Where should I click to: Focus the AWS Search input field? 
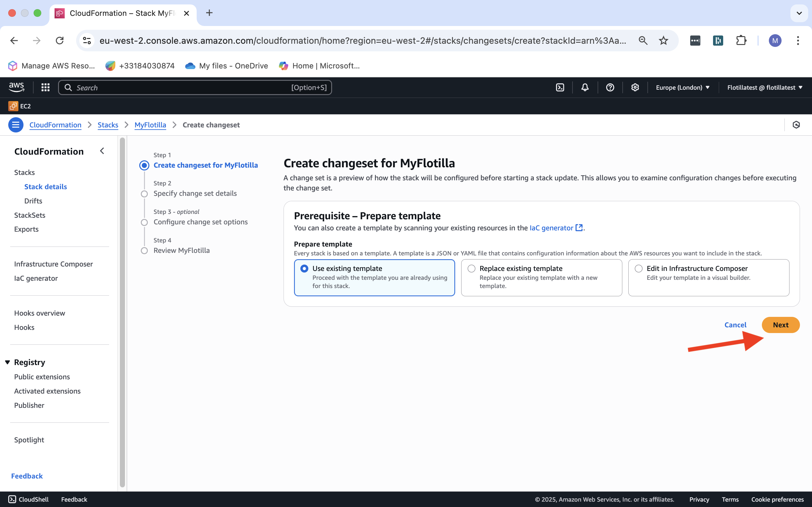point(181,87)
